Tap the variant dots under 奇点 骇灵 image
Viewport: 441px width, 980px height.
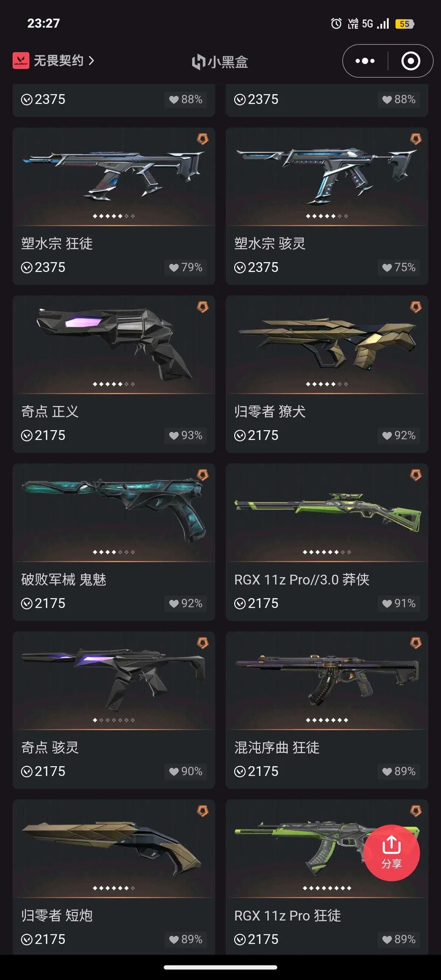pos(114,720)
